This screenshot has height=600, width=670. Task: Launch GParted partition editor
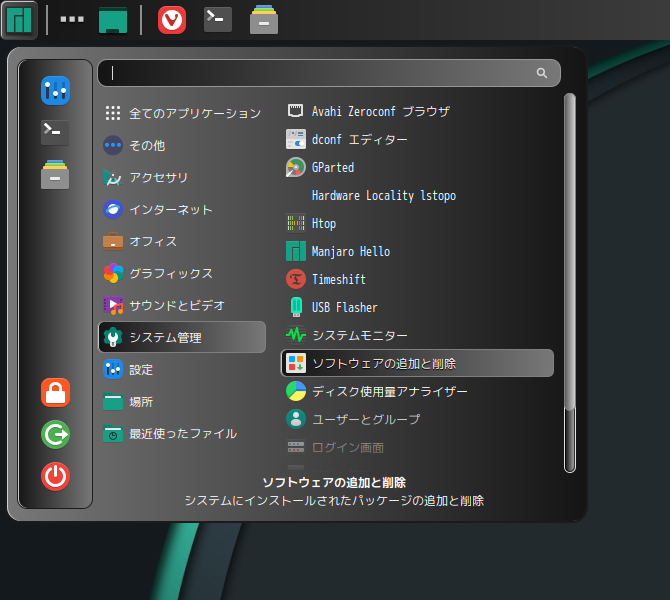point(417,168)
